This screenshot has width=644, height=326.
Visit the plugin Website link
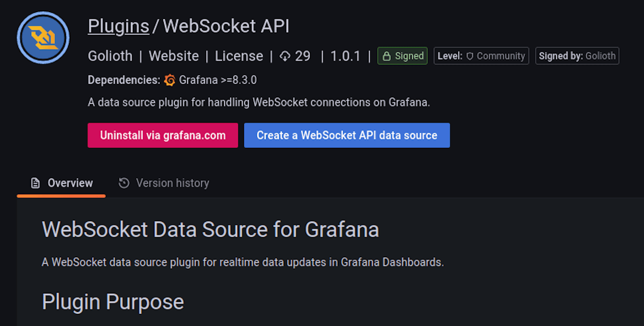click(173, 56)
